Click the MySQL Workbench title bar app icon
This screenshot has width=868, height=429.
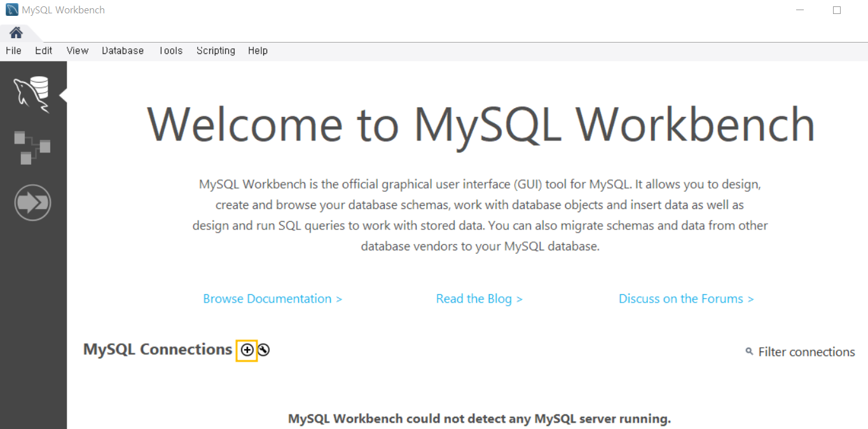coord(11,10)
